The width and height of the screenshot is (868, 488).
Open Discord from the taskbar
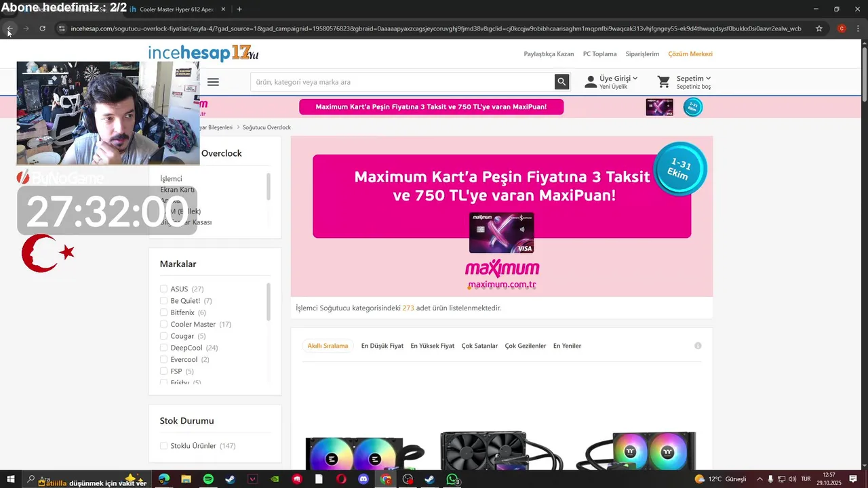363,479
